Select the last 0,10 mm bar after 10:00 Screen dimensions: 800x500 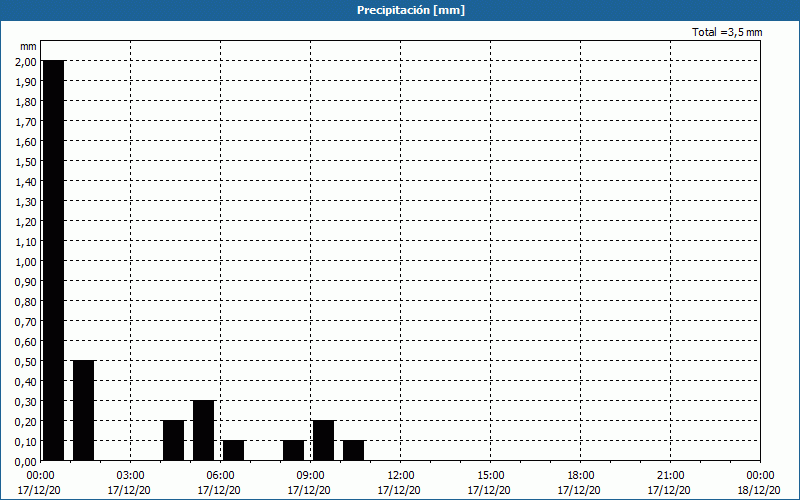pyautogui.click(x=354, y=451)
